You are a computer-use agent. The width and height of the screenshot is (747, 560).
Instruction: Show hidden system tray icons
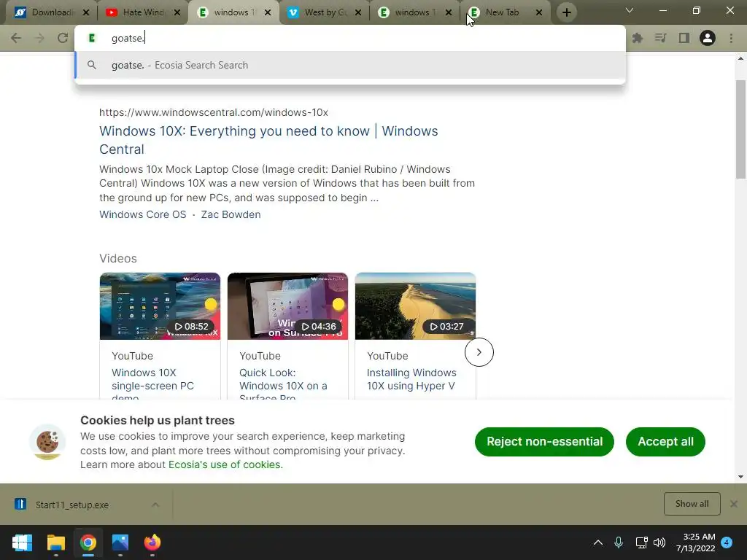pos(598,542)
